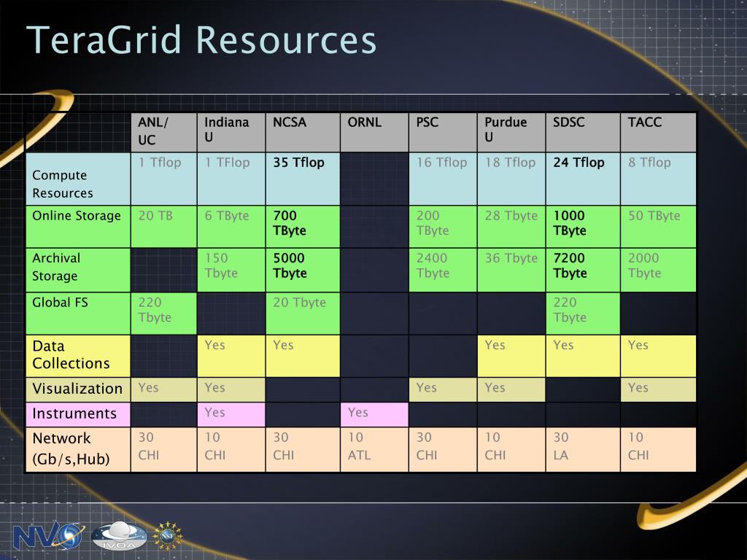Select "220 Tbyte" Global FS cell under ANL/UC
This screenshot has height=560, width=747.
click(164, 314)
